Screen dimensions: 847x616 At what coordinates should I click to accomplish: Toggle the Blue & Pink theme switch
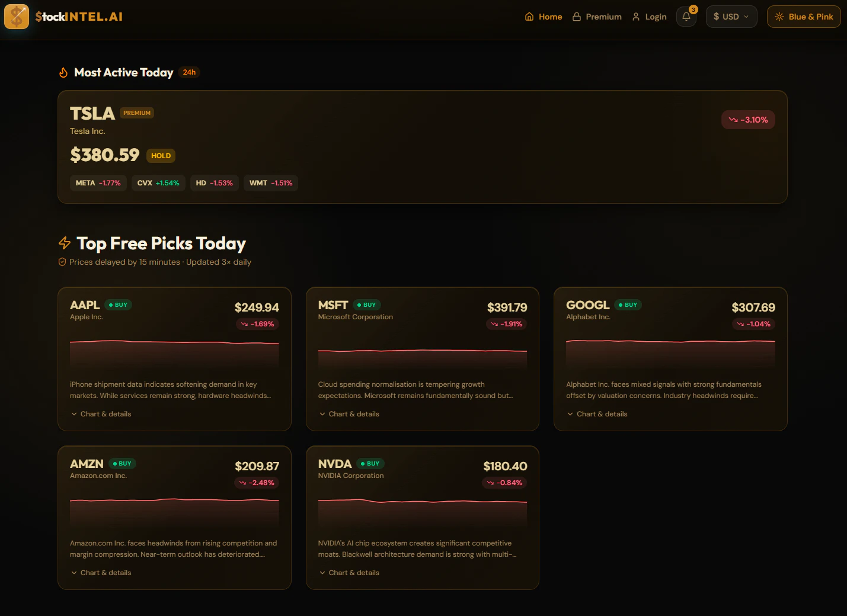pos(804,17)
